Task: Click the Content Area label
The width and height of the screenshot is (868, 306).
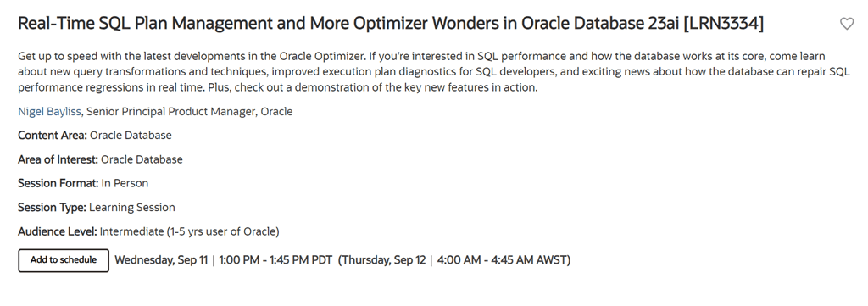Action: (53, 136)
